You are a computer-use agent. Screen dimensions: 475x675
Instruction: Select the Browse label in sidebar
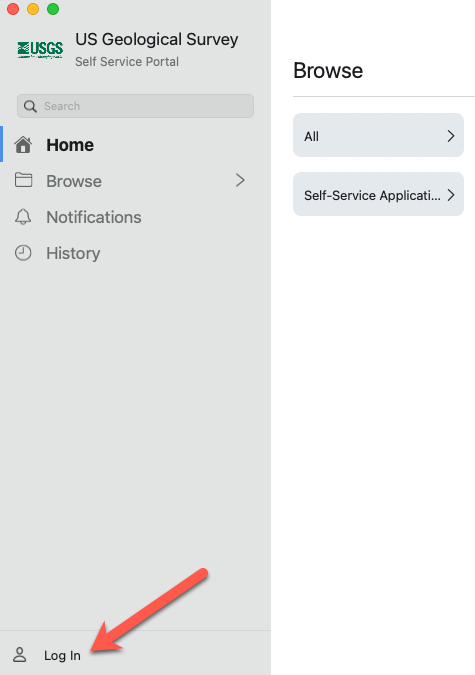tap(74, 181)
